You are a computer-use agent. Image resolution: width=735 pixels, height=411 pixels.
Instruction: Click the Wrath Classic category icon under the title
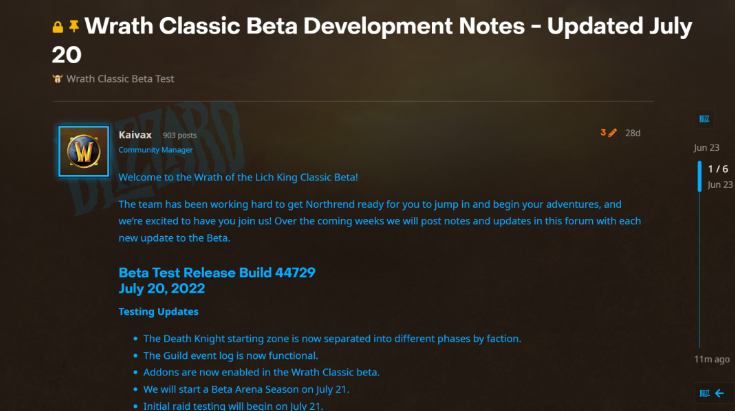(57, 79)
